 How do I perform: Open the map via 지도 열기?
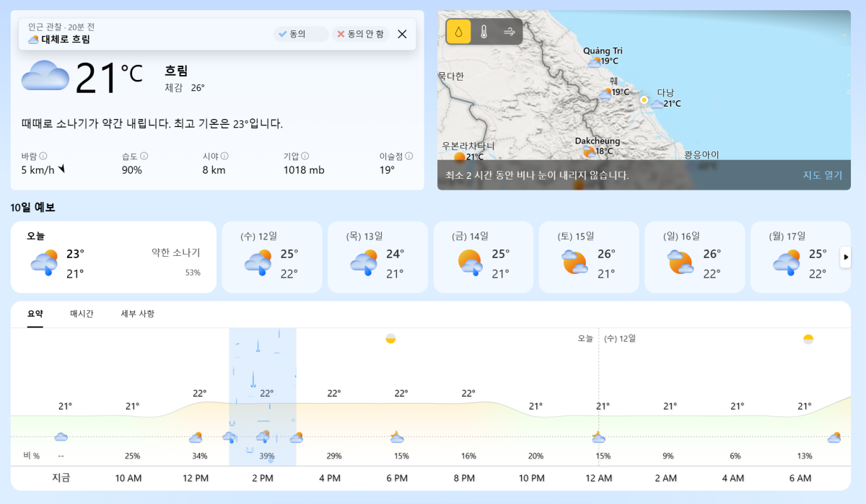point(822,175)
